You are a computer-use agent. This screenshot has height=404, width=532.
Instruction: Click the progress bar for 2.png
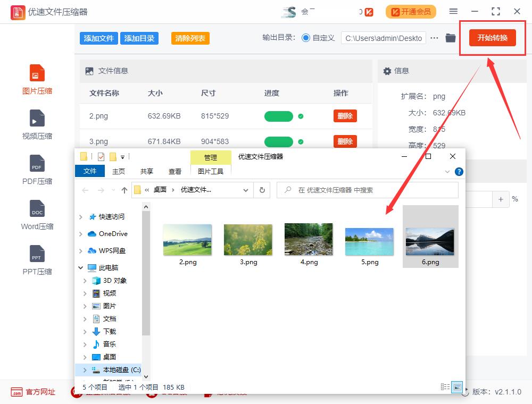coord(278,116)
